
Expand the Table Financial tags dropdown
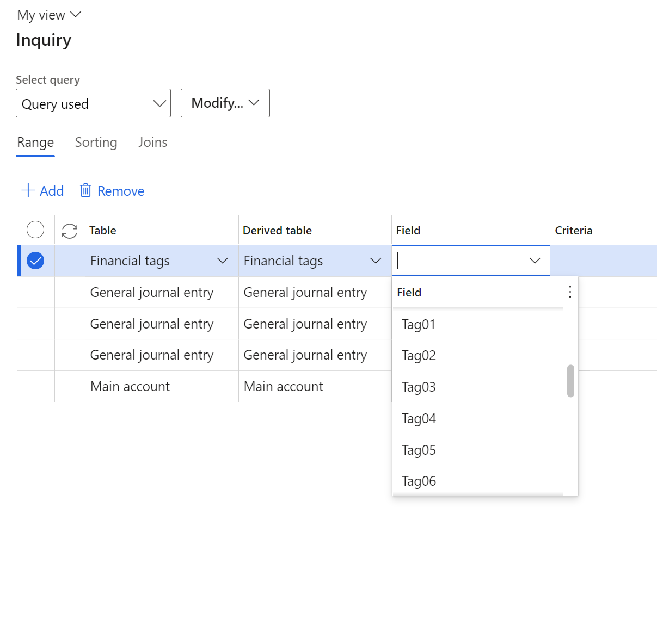222,261
